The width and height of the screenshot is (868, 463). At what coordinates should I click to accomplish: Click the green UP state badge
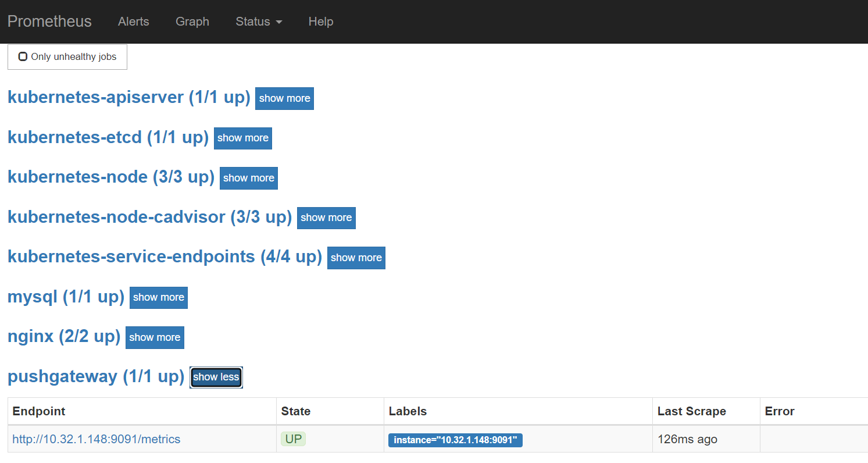(x=294, y=439)
